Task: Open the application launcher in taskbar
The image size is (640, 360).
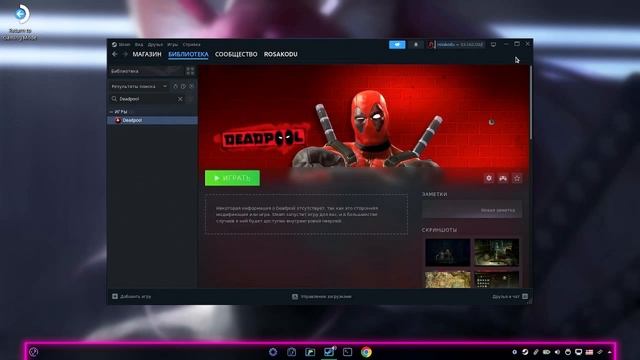Action: 33,352
